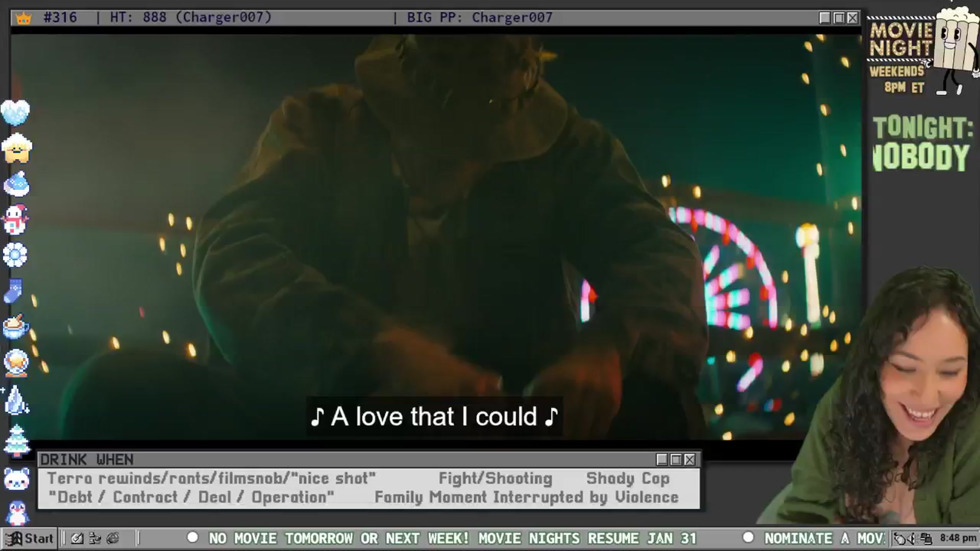Click the mouse icon in system tray
The width and height of the screenshot is (980, 551).
pos(901,539)
